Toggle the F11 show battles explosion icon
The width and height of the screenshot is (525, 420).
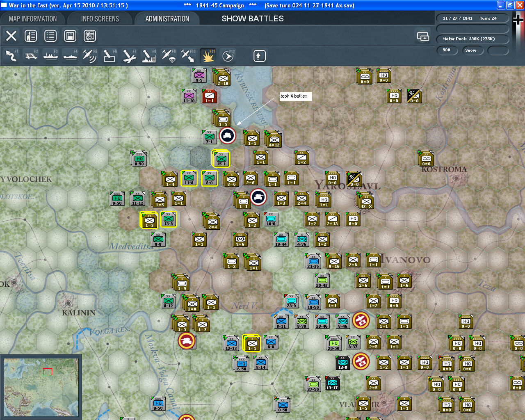coord(208,56)
